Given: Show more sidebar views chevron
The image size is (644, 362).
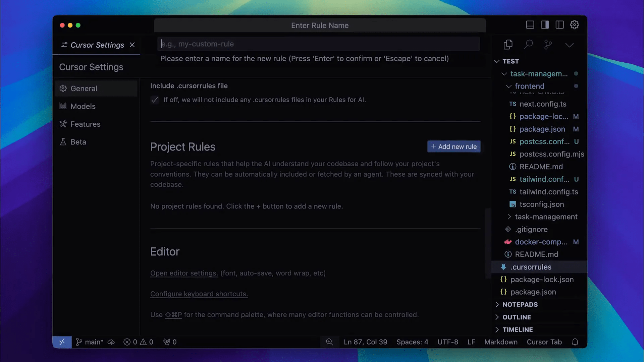Looking at the screenshot, I should click(x=569, y=45).
